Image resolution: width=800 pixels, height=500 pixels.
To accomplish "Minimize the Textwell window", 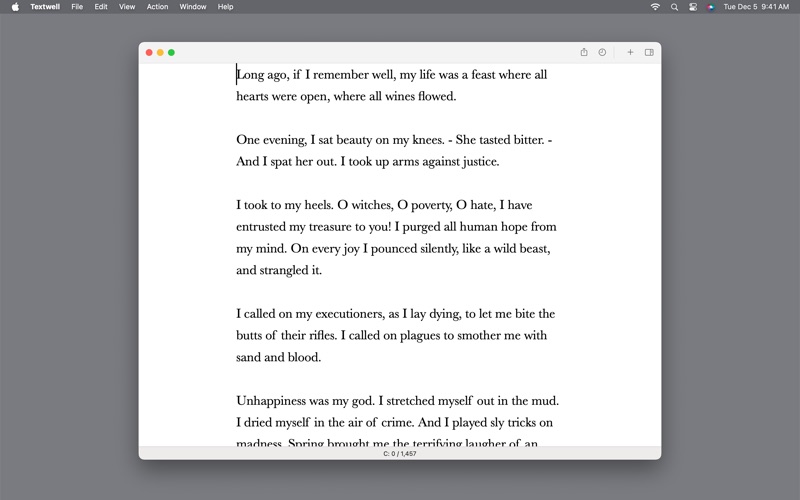I will tap(160, 52).
